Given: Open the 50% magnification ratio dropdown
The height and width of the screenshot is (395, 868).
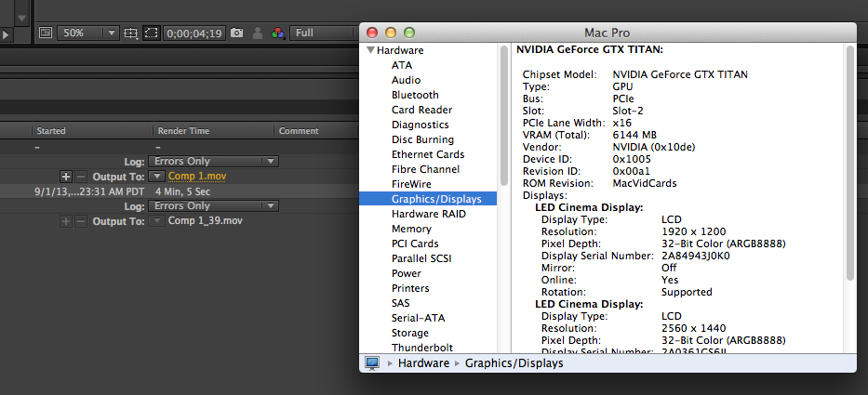Looking at the screenshot, I should click(87, 33).
